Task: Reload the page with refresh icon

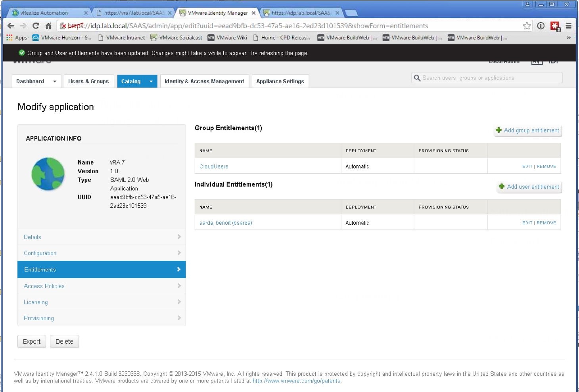Action: pos(36,26)
